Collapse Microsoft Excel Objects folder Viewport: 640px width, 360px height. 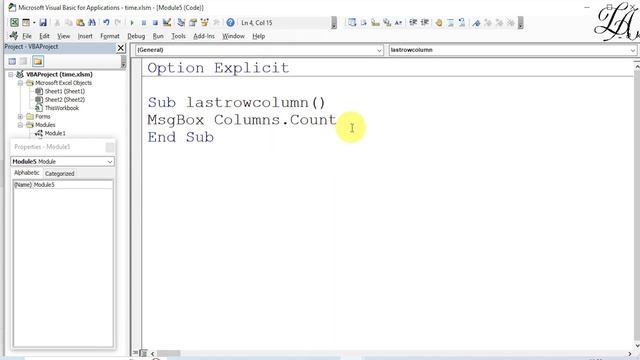tap(20, 83)
